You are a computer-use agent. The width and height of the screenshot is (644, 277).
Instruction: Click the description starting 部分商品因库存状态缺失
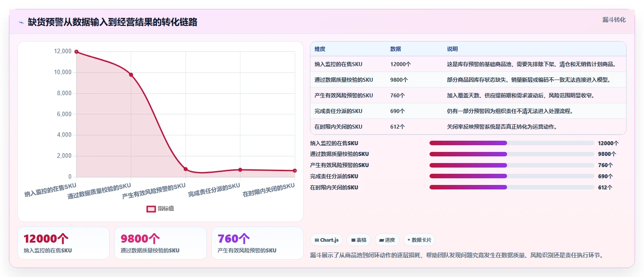coord(529,80)
